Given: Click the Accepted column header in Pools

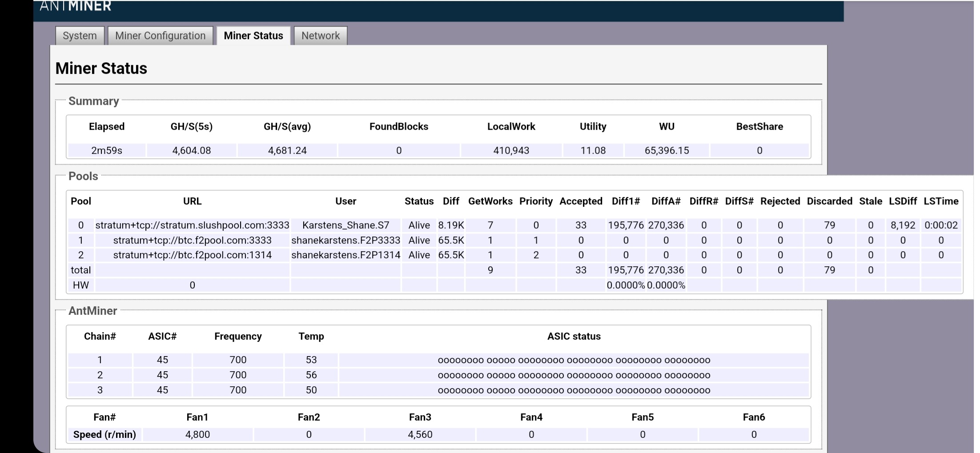Looking at the screenshot, I should (x=581, y=201).
